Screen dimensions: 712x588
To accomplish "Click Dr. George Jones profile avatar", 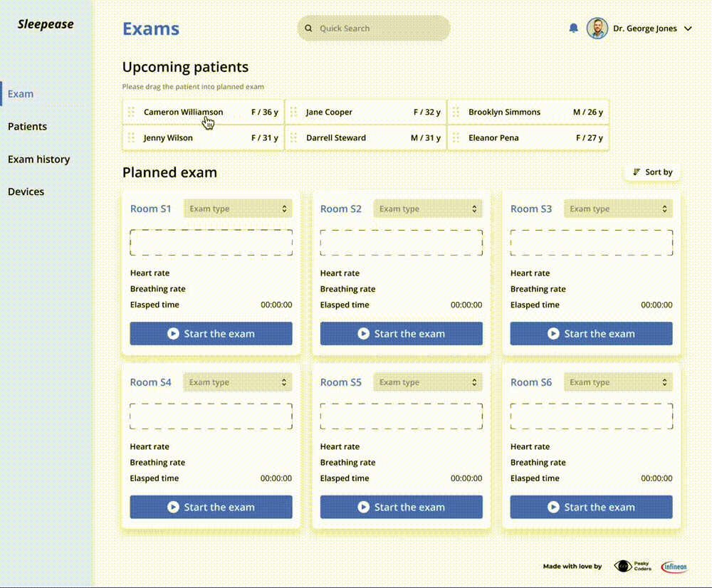I will (x=597, y=28).
